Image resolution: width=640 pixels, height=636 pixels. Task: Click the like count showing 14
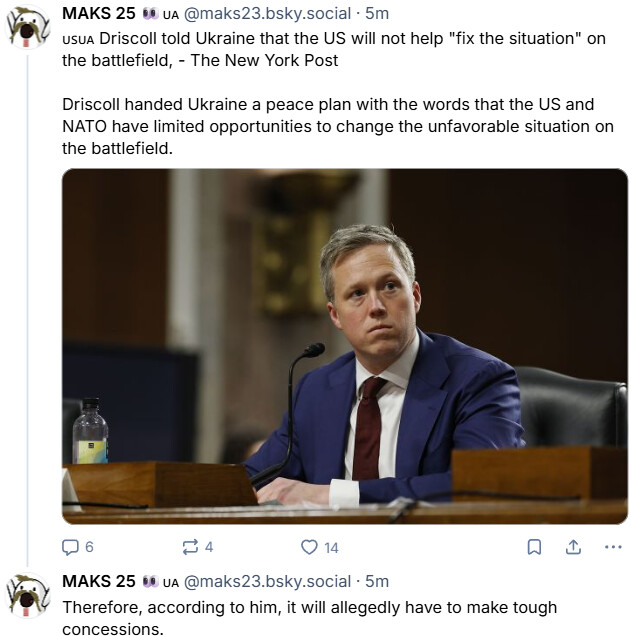click(x=331, y=547)
